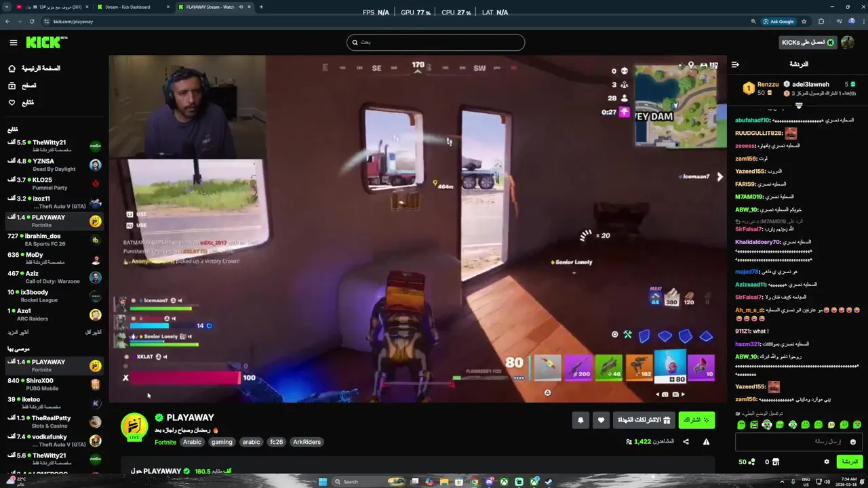Click the Gift Subscriptions button
The image size is (868, 488).
643,420
